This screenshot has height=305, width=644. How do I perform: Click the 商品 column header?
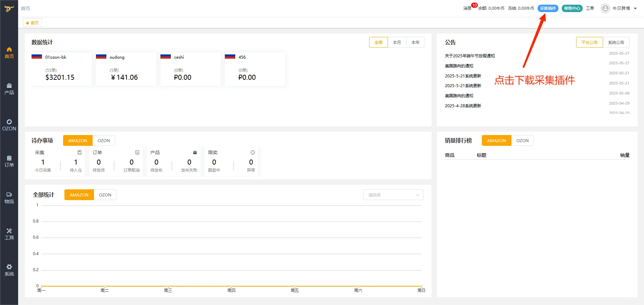point(450,155)
